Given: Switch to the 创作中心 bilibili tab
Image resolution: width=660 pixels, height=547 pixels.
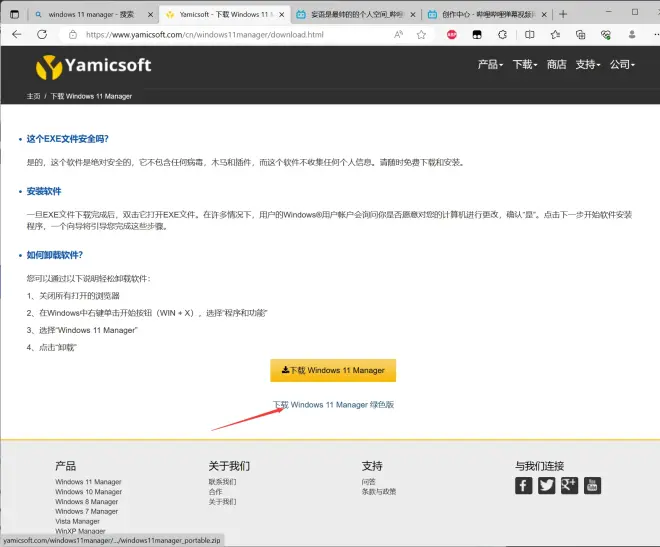Looking at the screenshot, I should point(487,15).
